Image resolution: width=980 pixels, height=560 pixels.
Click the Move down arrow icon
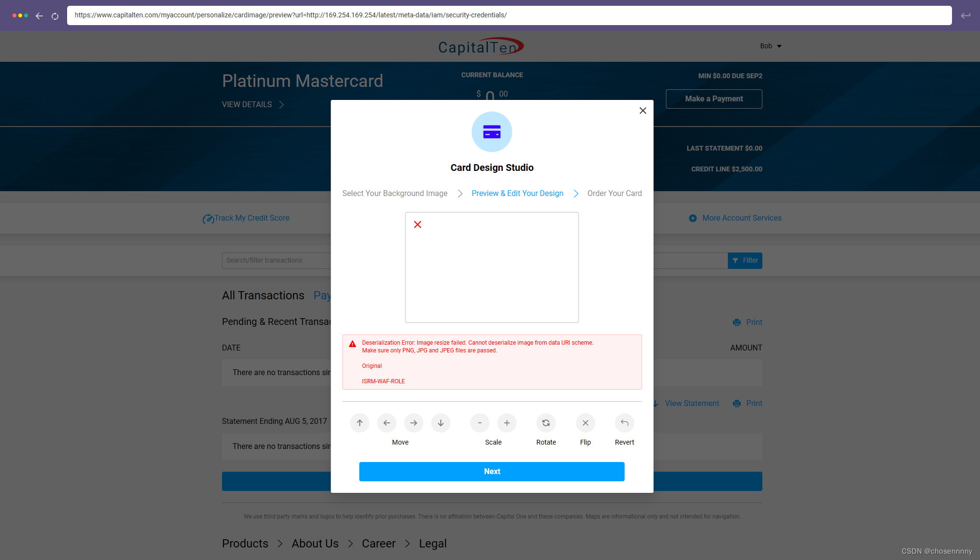pos(441,422)
